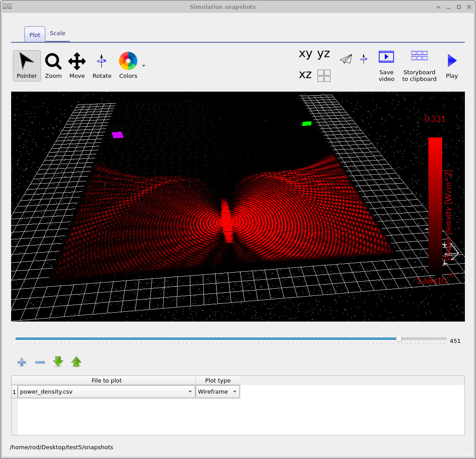Switch to xz view orientation
This screenshot has height=459, width=476.
pyautogui.click(x=305, y=75)
